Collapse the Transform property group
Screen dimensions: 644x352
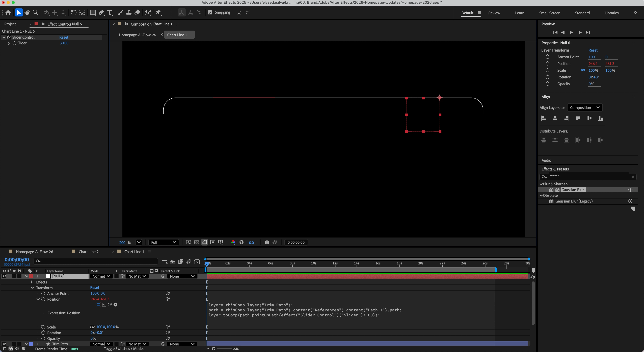(x=32, y=288)
